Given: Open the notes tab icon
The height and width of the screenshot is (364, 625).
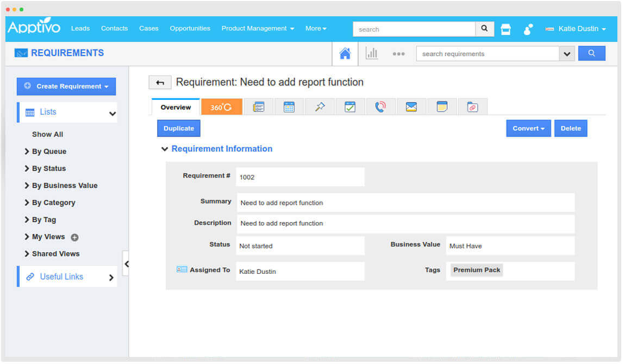Looking at the screenshot, I should click(442, 107).
